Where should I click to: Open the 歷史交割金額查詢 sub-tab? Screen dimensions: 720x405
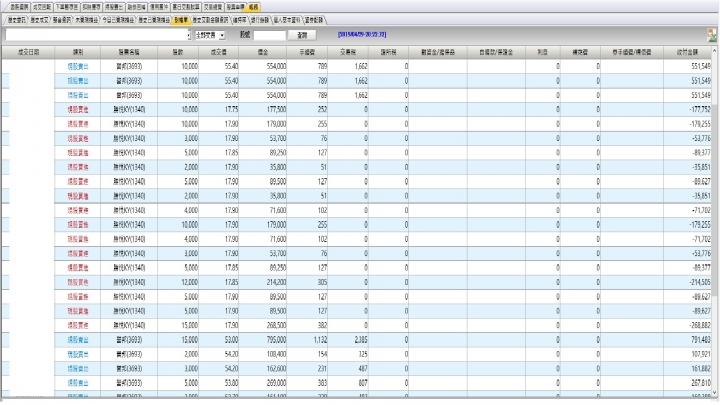point(210,20)
